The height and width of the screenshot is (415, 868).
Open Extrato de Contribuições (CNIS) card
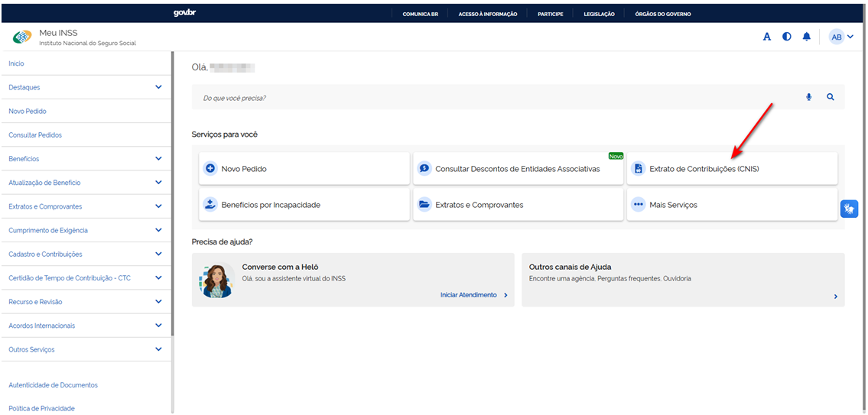click(733, 169)
